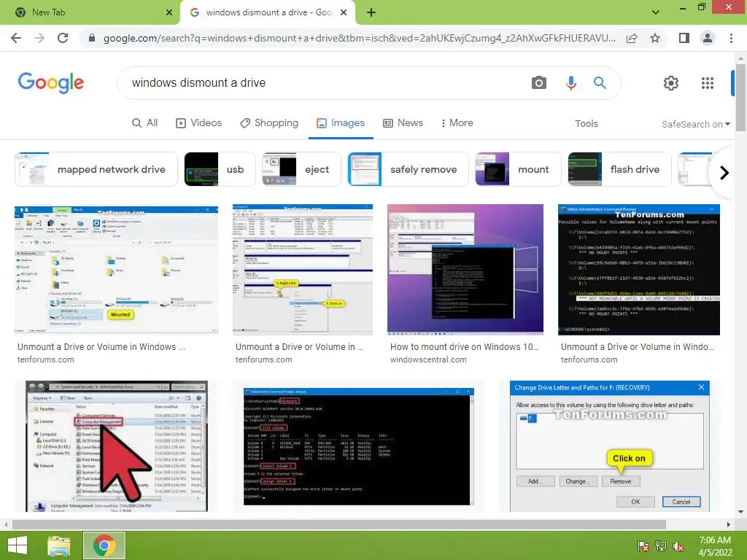Click the horizontal scrollbar thumb
Viewport: 747px width, 560px height.
click(338, 525)
